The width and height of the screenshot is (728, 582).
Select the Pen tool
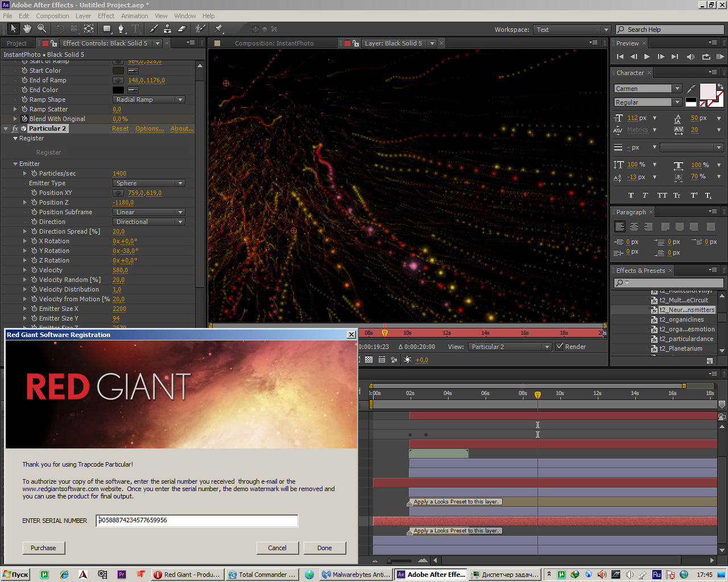click(x=121, y=28)
